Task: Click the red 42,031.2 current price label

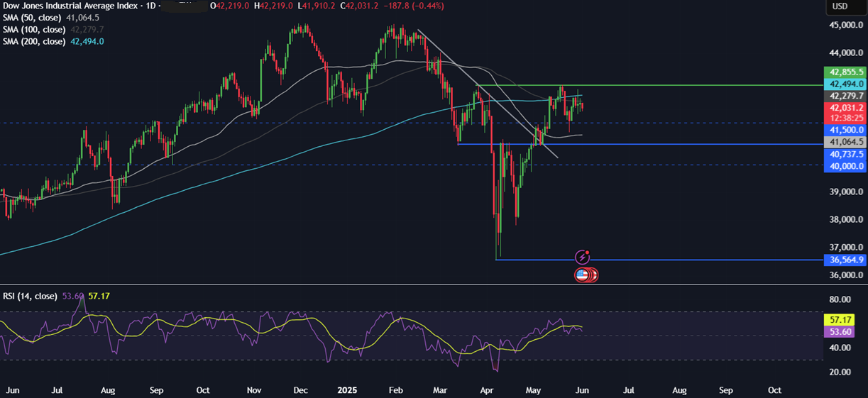Action: 845,107
